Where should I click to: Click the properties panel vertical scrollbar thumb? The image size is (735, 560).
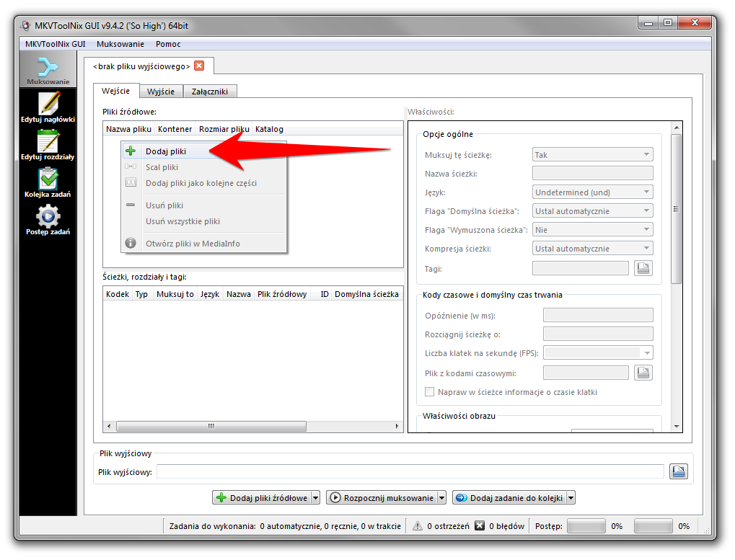click(676, 209)
